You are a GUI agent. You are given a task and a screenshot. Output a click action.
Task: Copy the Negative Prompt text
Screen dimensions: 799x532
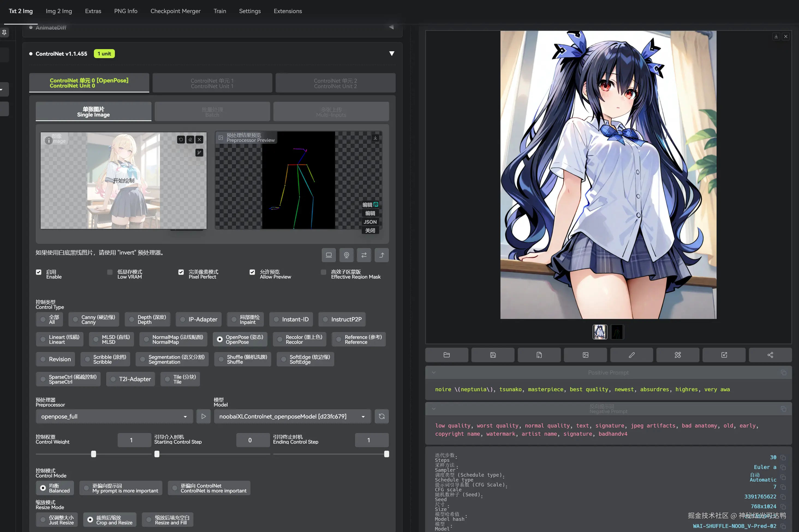[x=783, y=409]
